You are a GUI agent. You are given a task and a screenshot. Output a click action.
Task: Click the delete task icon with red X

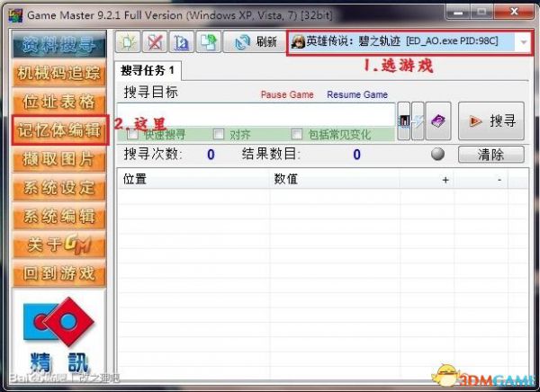click(155, 41)
